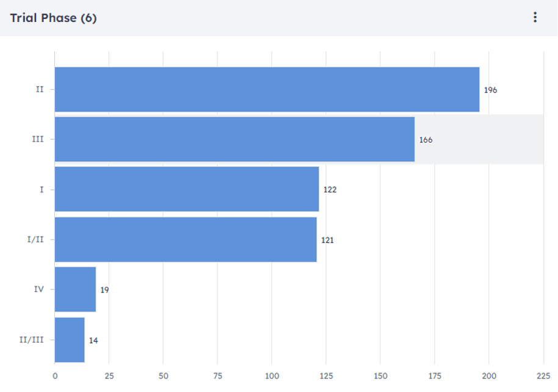Click the III category axis label
Image resolution: width=558 pixels, height=392 pixels.
pos(38,140)
